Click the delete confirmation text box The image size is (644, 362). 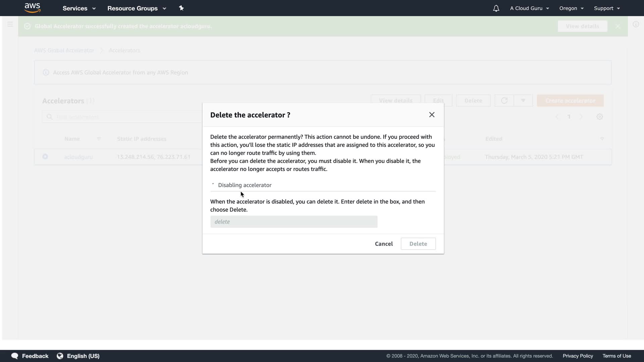[293, 222]
